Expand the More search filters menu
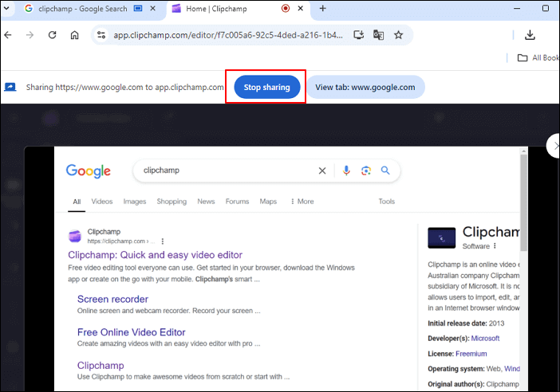Viewport: 560px width, 392px height. click(302, 202)
